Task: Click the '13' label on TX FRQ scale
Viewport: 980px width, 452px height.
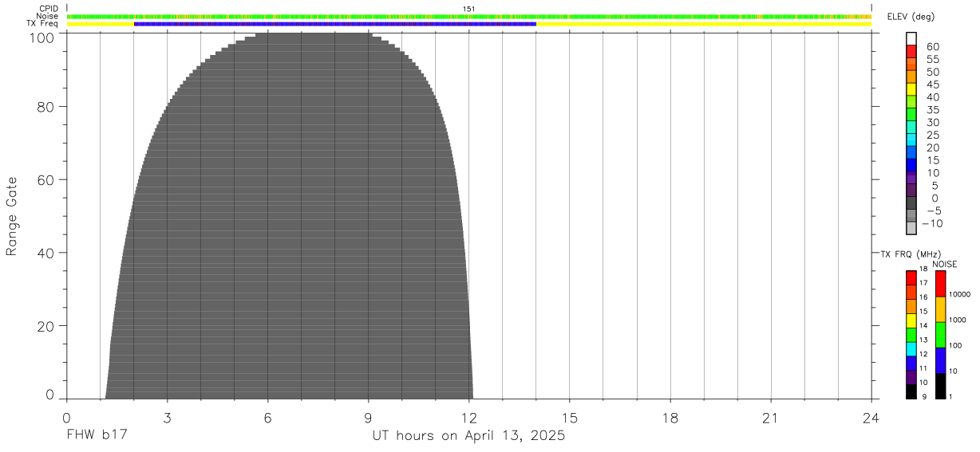Action: (x=923, y=340)
